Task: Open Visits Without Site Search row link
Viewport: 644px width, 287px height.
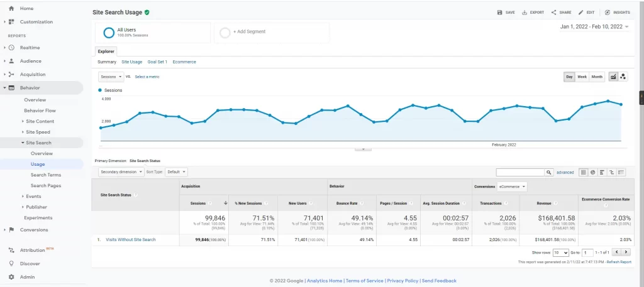Action: coord(130,239)
